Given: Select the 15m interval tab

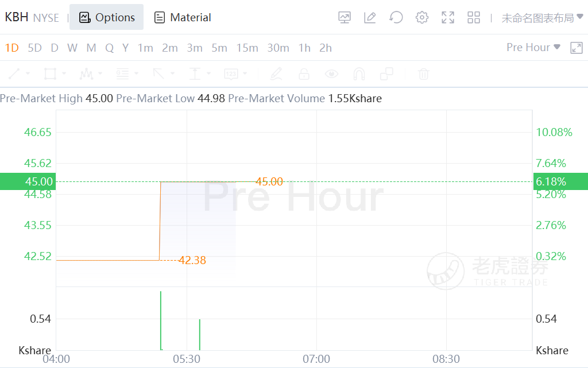Looking at the screenshot, I should pyautogui.click(x=247, y=48).
